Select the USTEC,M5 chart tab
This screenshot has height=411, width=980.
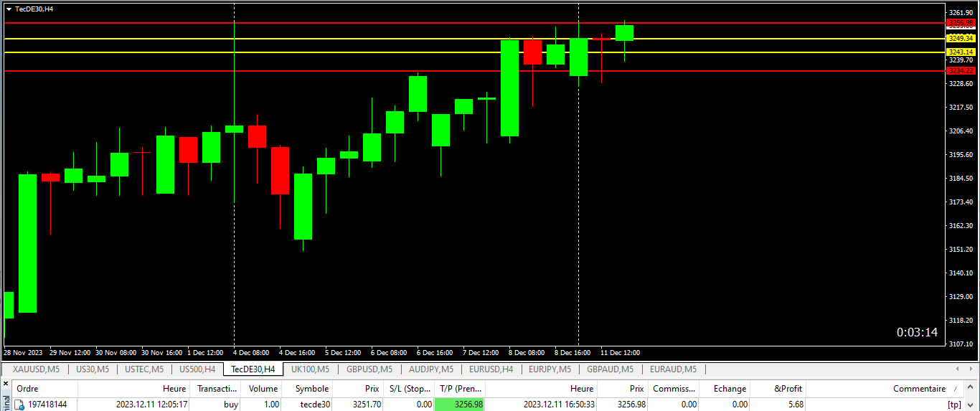point(143,369)
